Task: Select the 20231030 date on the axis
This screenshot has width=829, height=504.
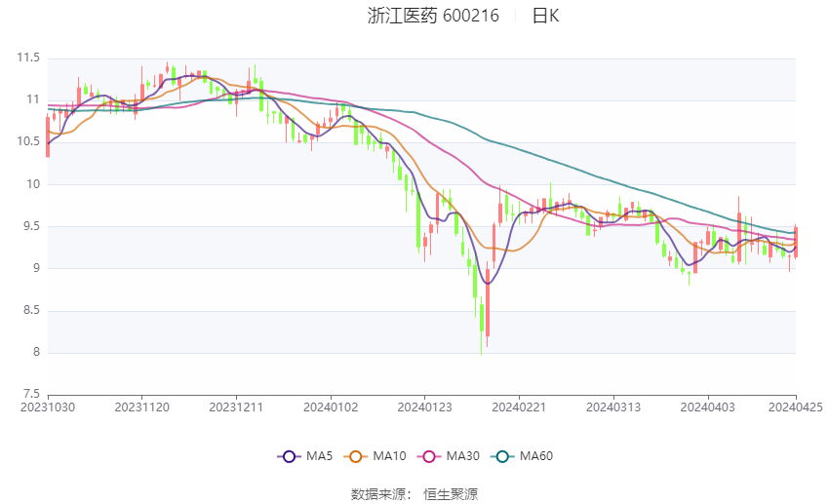Action: coord(47,407)
